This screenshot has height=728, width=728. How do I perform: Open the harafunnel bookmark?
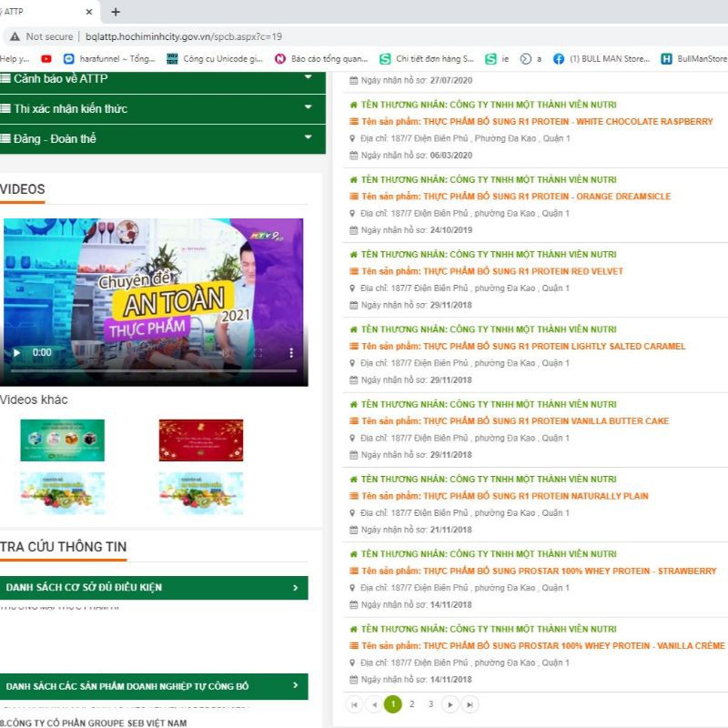click(x=109, y=58)
